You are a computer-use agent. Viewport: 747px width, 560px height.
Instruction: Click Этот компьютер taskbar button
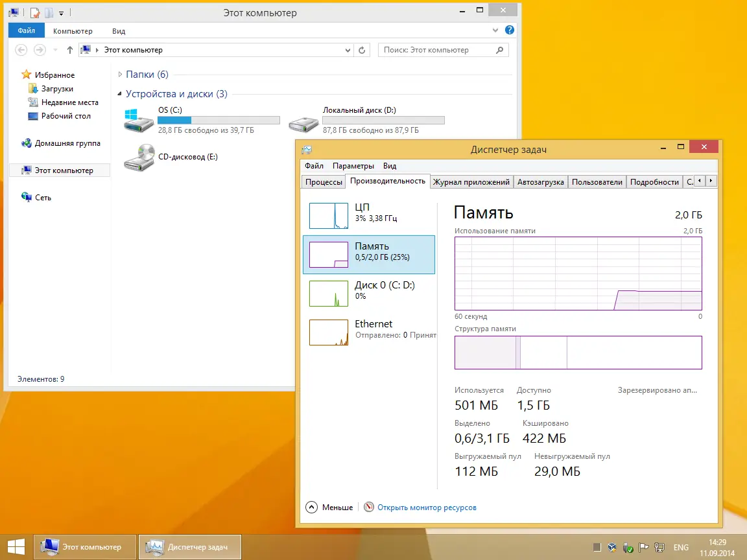coord(85,546)
